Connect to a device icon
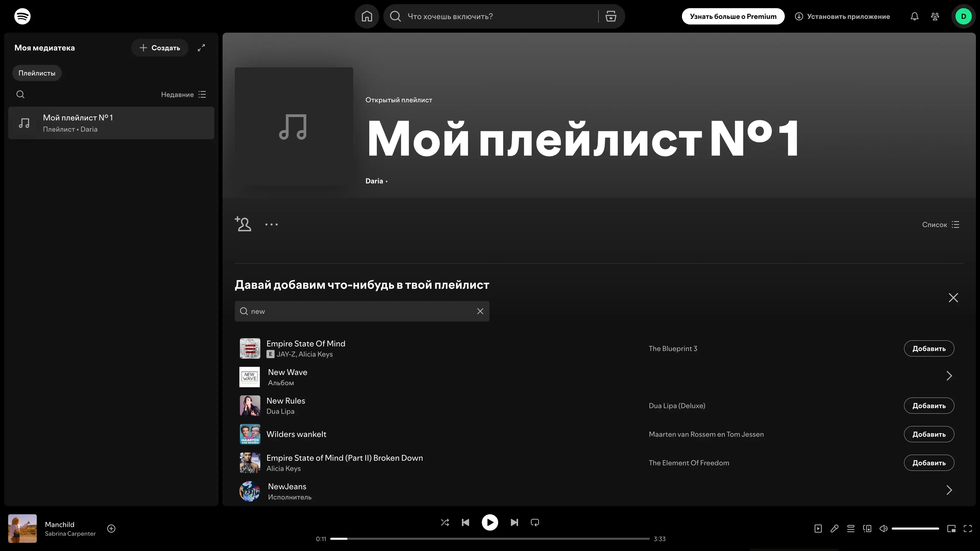This screenshot has width=980, height=551. tap(867, 529)
